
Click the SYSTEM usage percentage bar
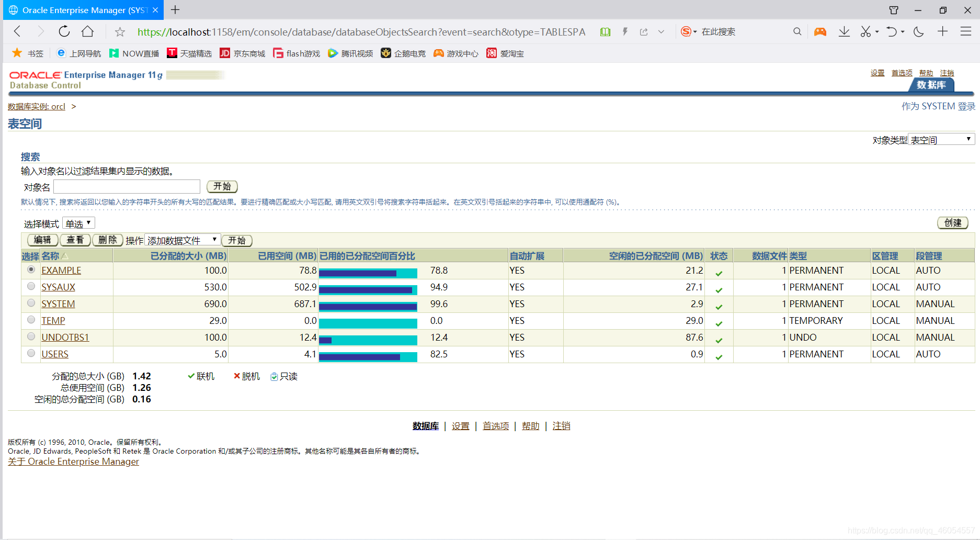pos(368,306)
